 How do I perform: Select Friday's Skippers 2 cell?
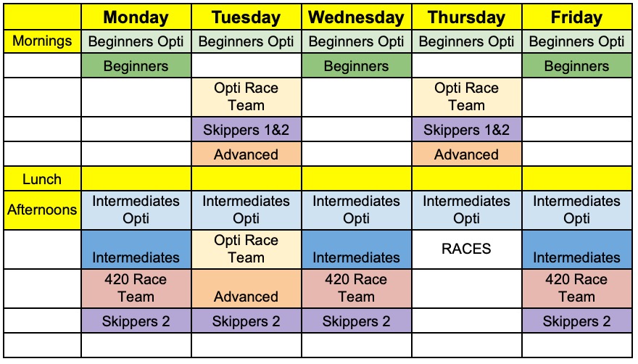tap(577, 320)
